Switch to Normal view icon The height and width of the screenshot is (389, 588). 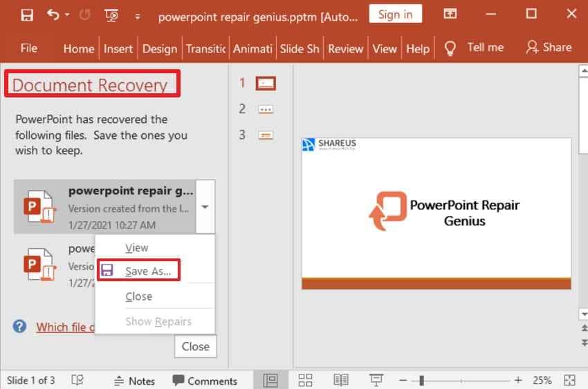pyautogui.click(x=270, y=380)
